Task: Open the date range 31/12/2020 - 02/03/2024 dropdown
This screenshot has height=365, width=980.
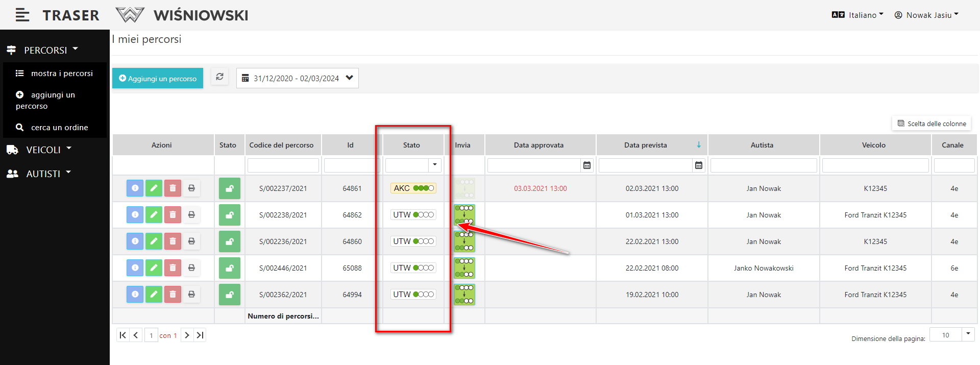Action: [297, 78]
